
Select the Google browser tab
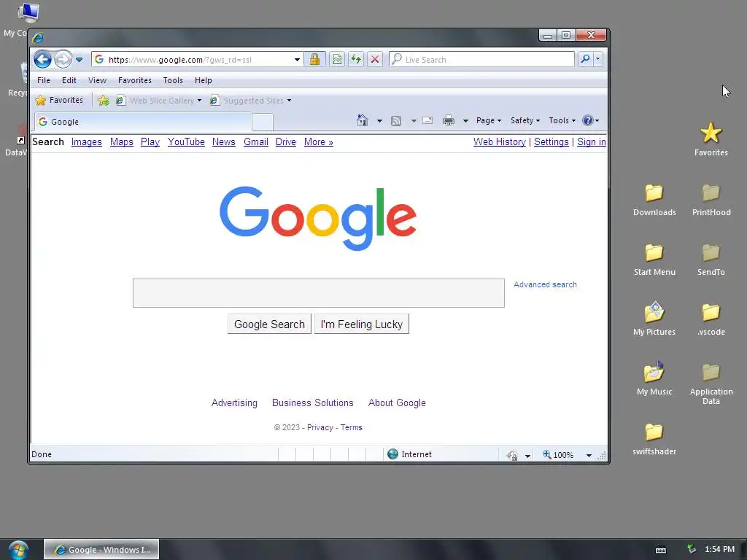pos(143,122)
